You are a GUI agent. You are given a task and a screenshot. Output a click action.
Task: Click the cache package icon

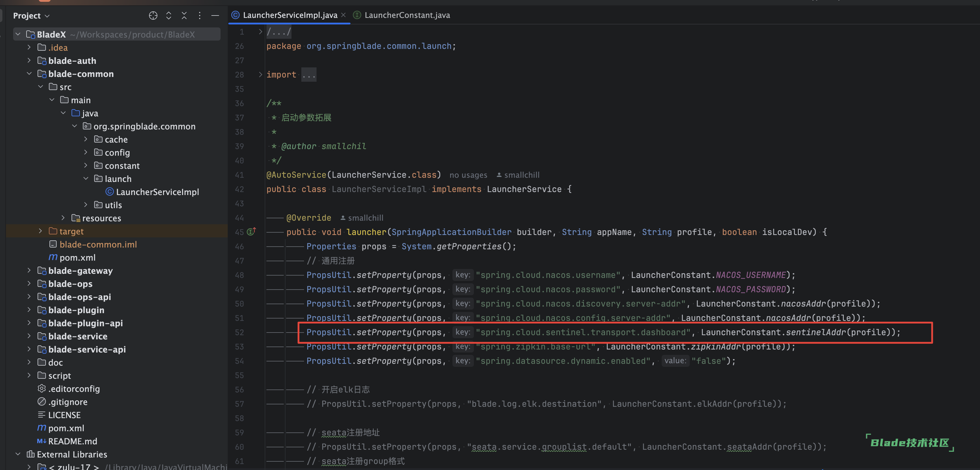click(98, 139)
